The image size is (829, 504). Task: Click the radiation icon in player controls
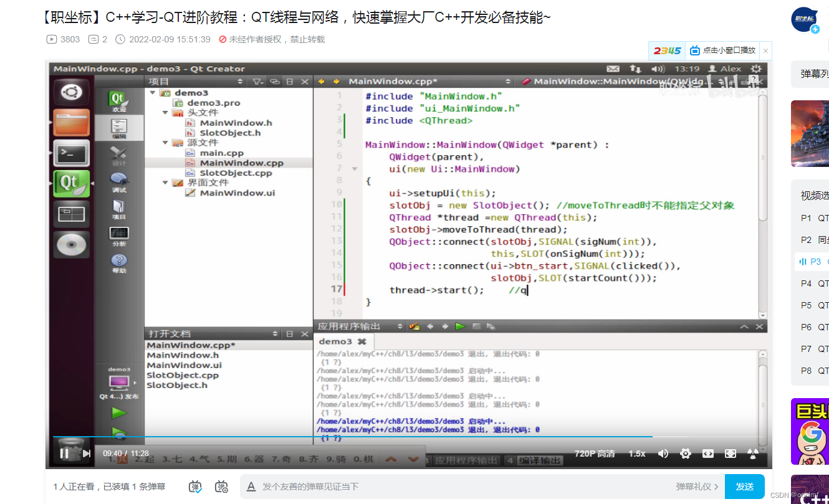pos(753,454)
